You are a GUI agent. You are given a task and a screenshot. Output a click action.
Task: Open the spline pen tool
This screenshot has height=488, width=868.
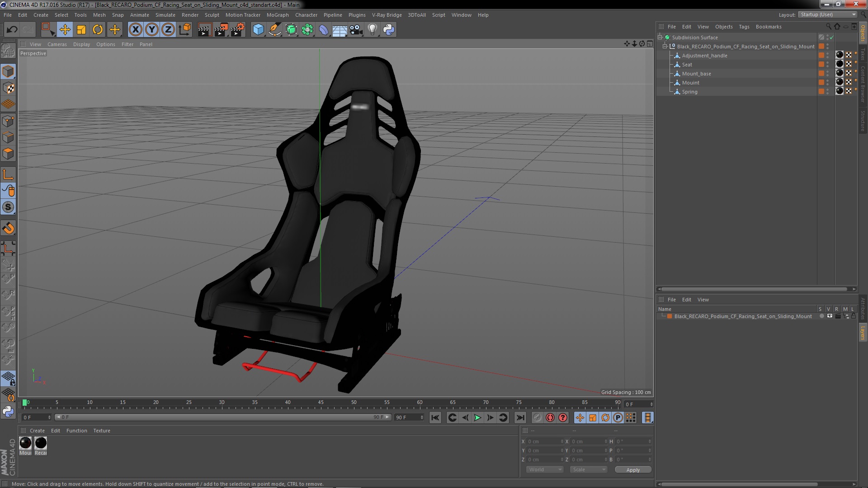coord(274,30)
